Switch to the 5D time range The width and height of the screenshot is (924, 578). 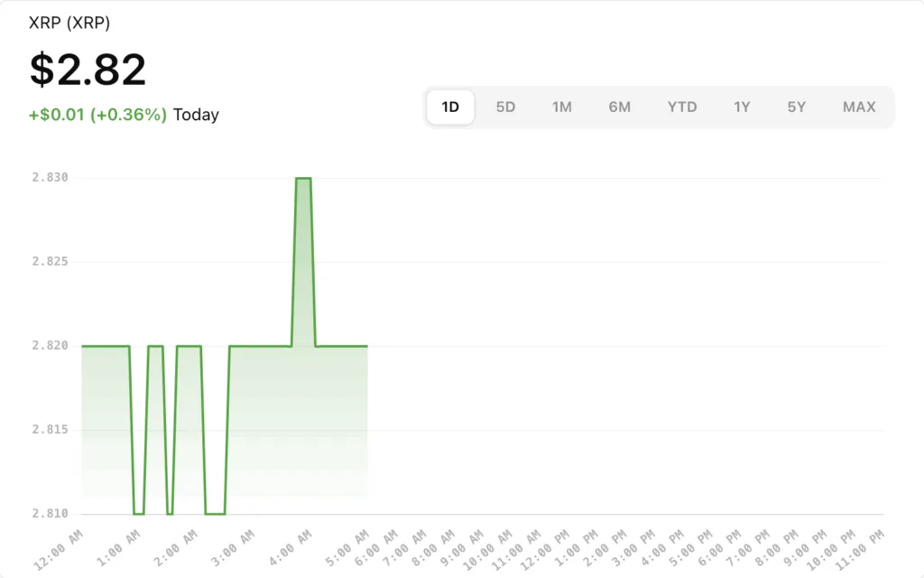pos(505,107)
